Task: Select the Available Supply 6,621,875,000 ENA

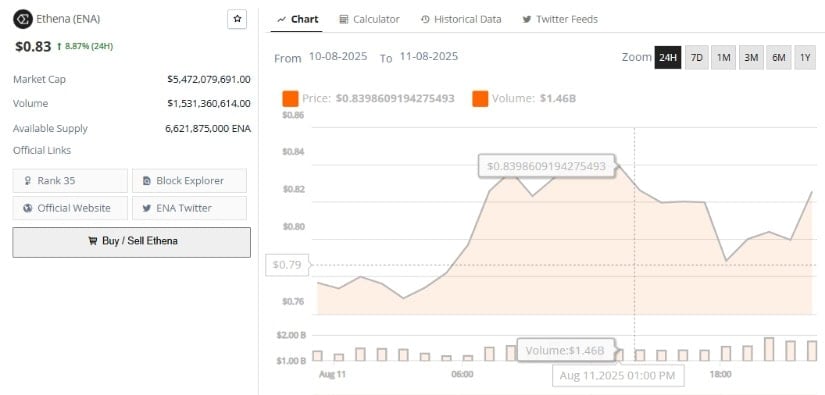Action: point(208,128)
